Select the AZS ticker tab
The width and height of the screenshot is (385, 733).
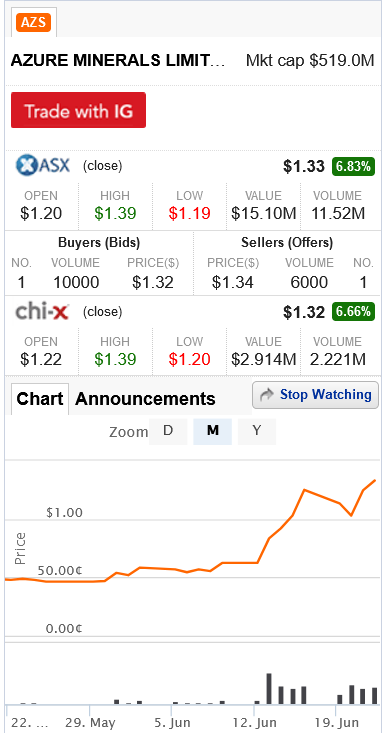pos(33,22)
